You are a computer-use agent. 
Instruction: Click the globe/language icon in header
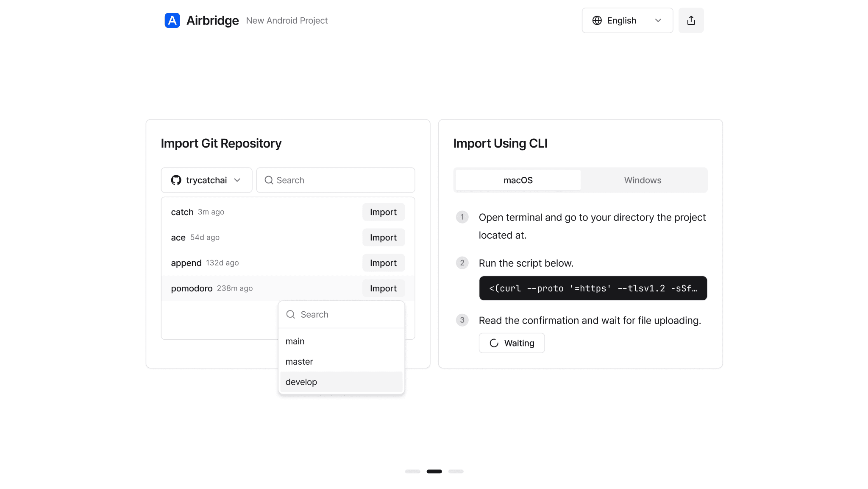click(x=597, y=20)
